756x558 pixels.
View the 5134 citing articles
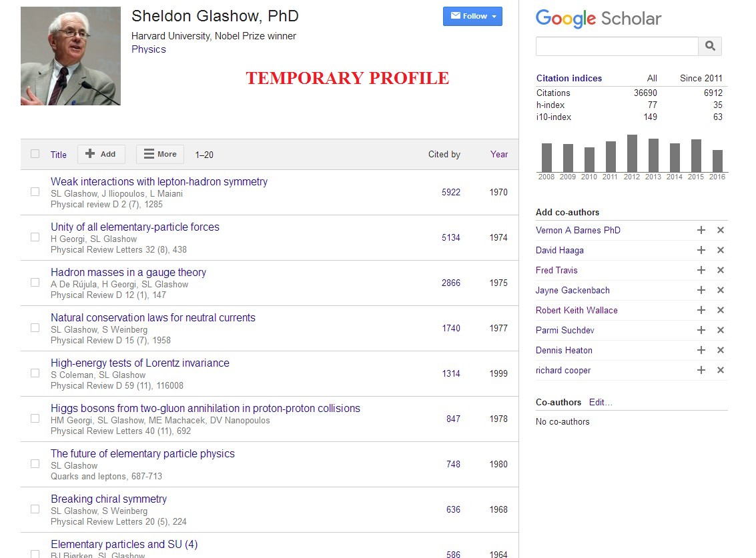click(451, 237)
